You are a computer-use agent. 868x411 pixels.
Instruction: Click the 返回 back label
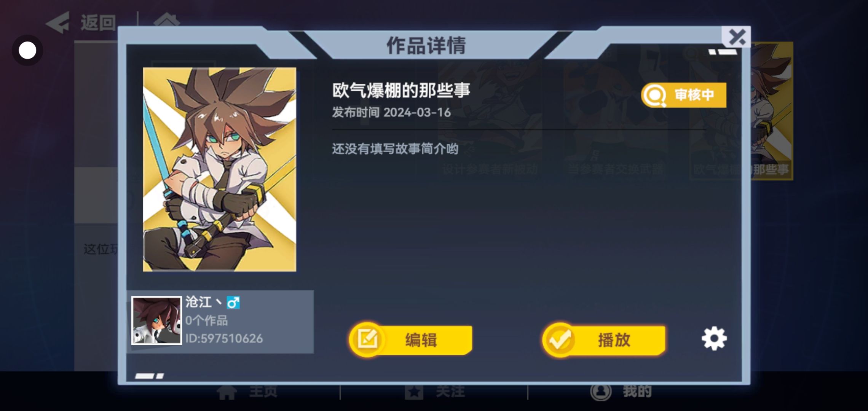98,23
